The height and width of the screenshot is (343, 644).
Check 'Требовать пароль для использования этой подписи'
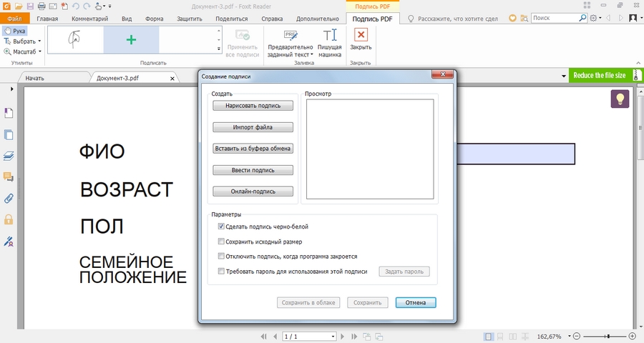[221, 272]
